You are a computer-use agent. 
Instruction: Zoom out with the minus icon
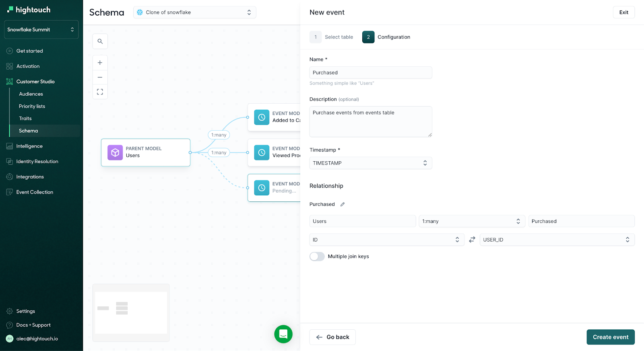tap(100, 77)
